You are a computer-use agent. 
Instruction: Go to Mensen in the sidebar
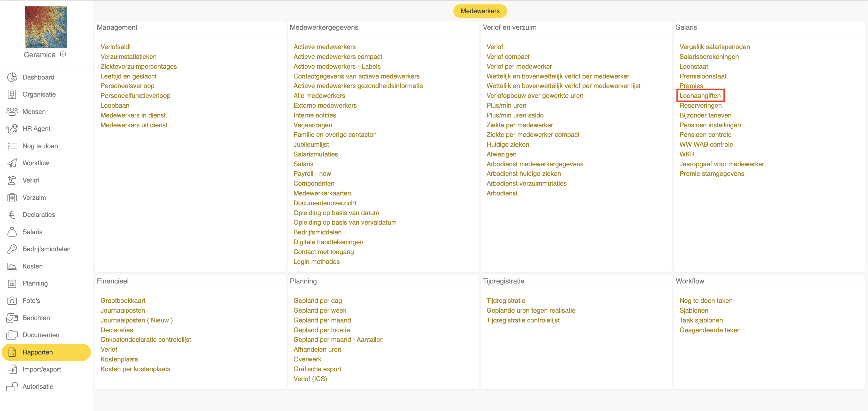[x=34, y=112]
